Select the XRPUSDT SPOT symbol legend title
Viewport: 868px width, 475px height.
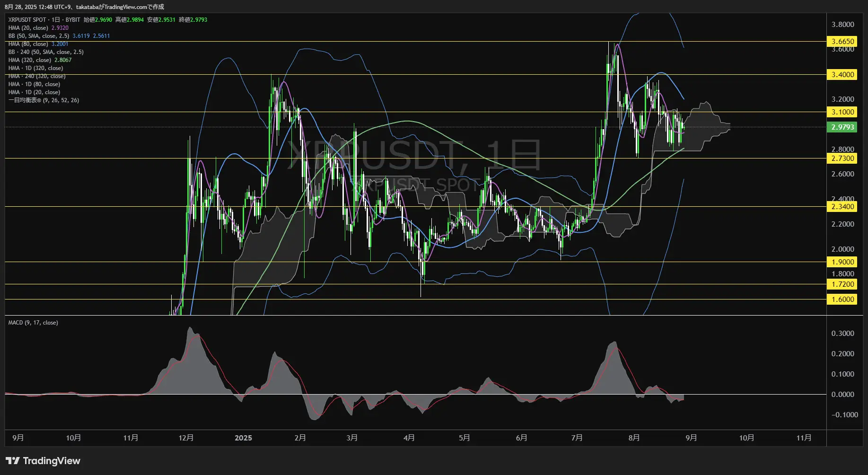coord(44,20)
